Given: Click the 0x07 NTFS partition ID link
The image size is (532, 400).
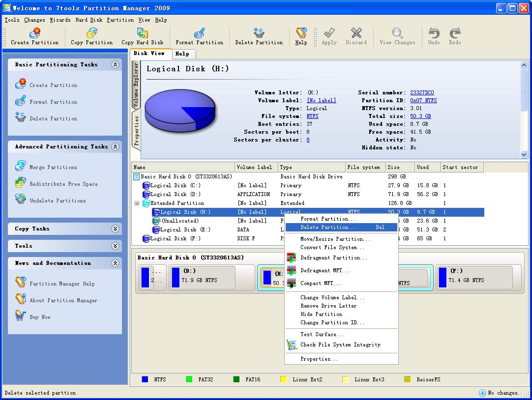Looking at the screenshot, I should 423,101.
